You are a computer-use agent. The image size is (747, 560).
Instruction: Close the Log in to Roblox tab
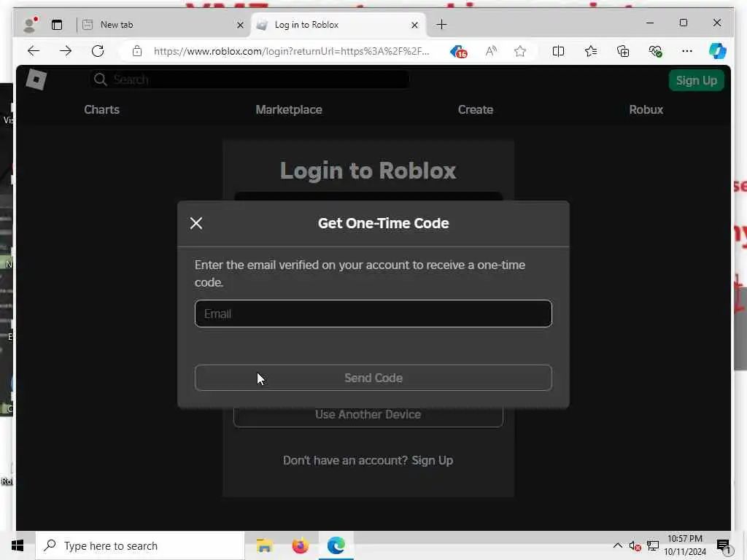415,25
